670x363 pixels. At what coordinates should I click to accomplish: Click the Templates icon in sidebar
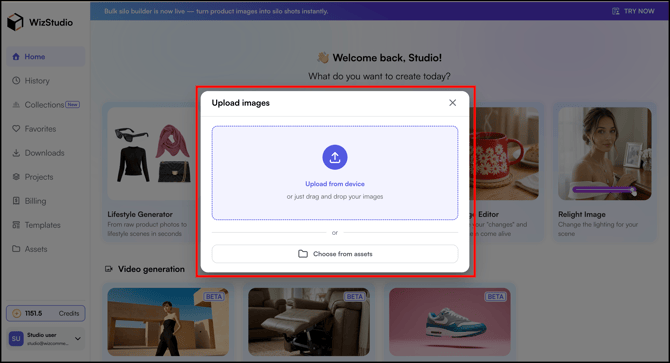pos(16,225)
